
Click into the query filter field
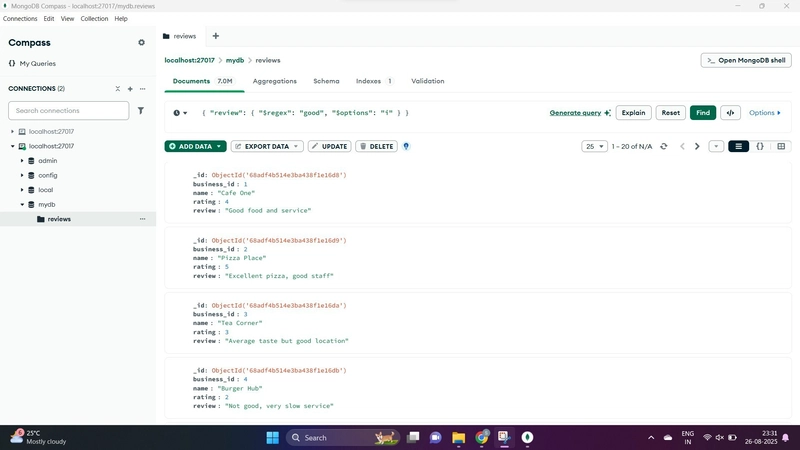(x=370, y=113)
